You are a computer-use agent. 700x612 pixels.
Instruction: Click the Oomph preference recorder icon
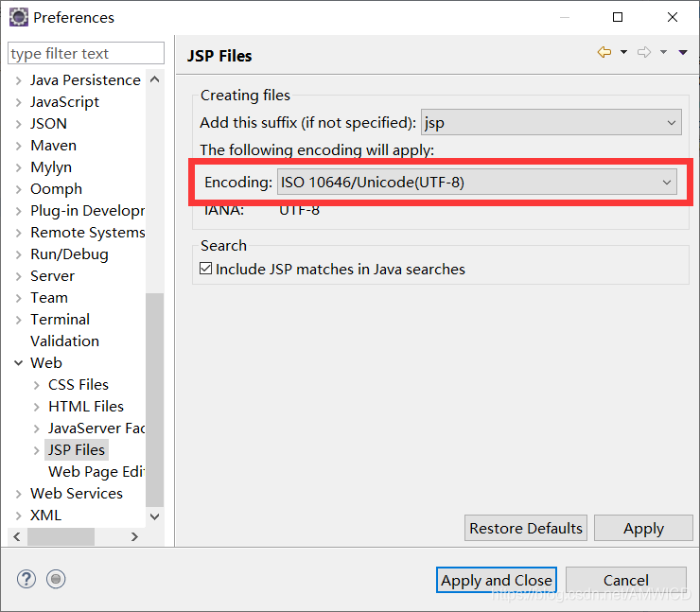coord(56,579)
